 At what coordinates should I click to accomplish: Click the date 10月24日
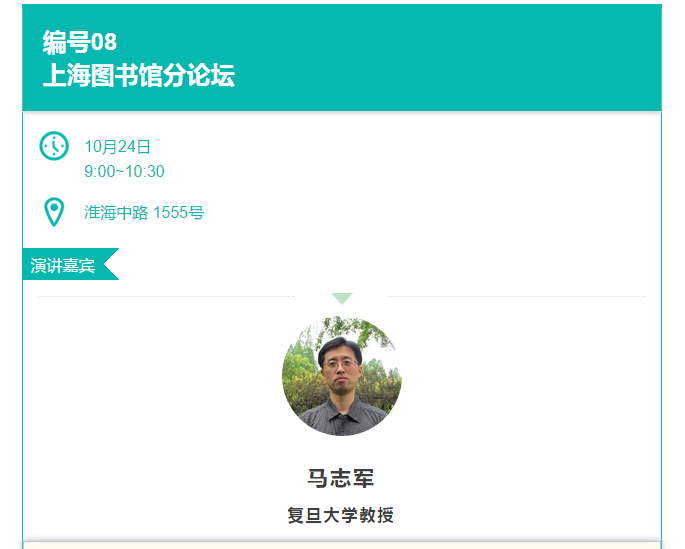[117, 147]
